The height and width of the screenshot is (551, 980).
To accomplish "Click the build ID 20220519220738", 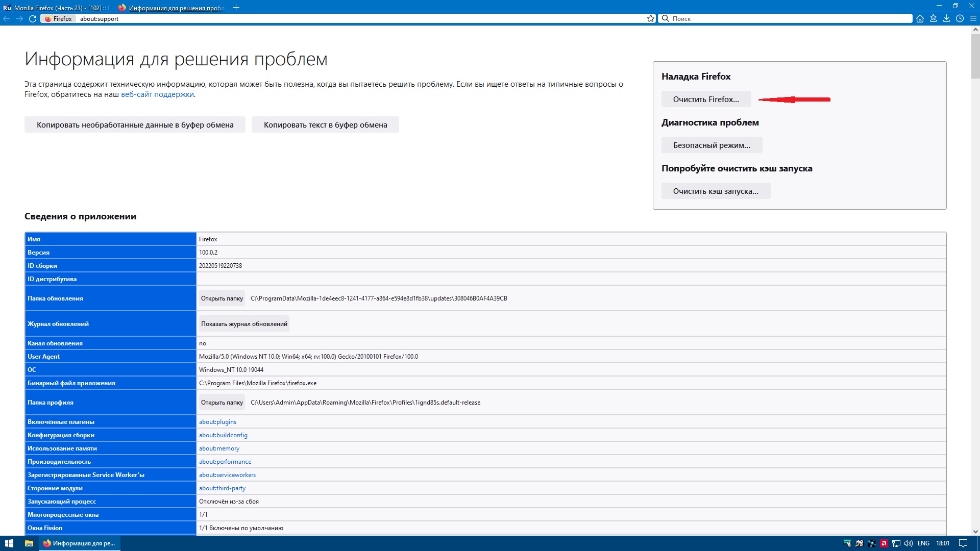I will coord(220,266).
